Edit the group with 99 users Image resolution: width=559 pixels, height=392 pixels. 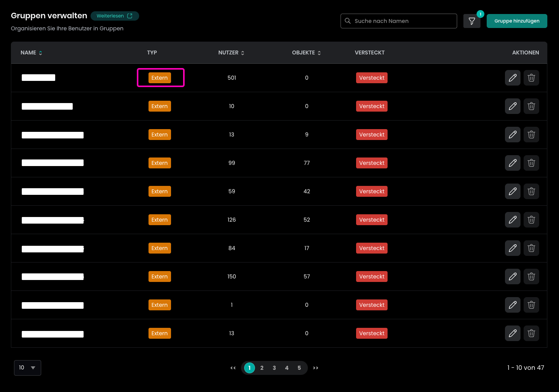pyautogui.click(x=512, y=163)
